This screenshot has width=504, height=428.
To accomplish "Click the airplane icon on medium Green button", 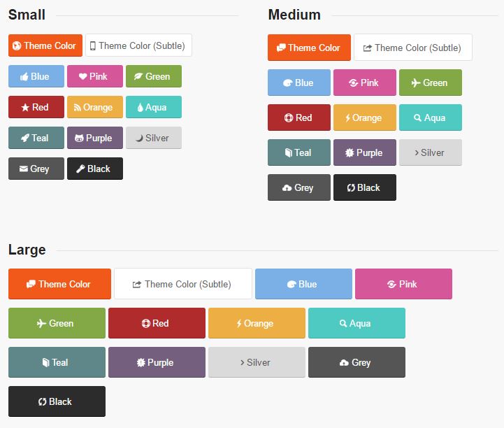I will click(415, 83).
